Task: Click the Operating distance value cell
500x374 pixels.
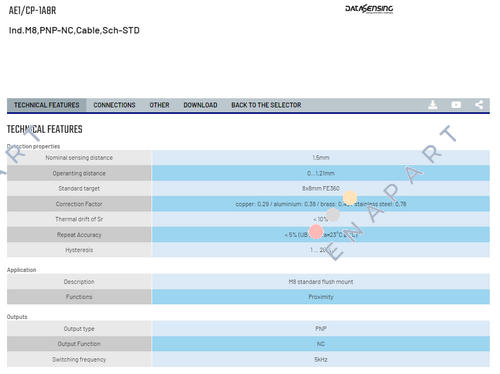Action: tap(321, 173)
